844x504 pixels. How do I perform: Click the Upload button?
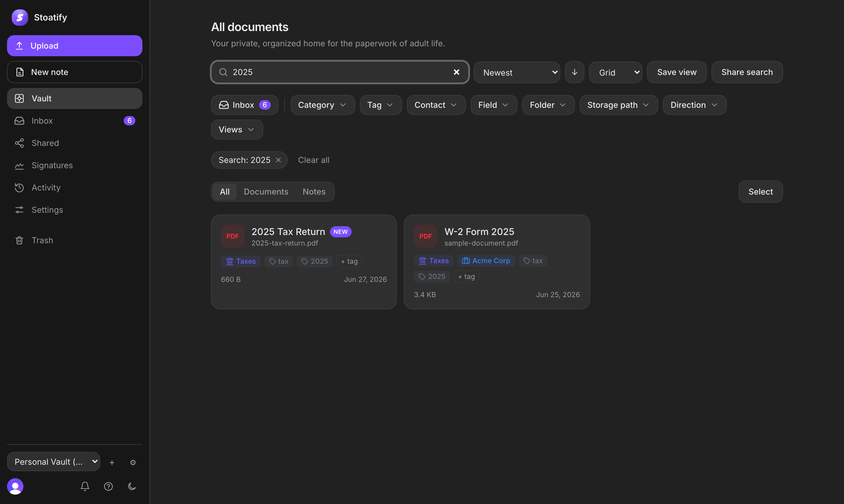click(x=74, y=45)
